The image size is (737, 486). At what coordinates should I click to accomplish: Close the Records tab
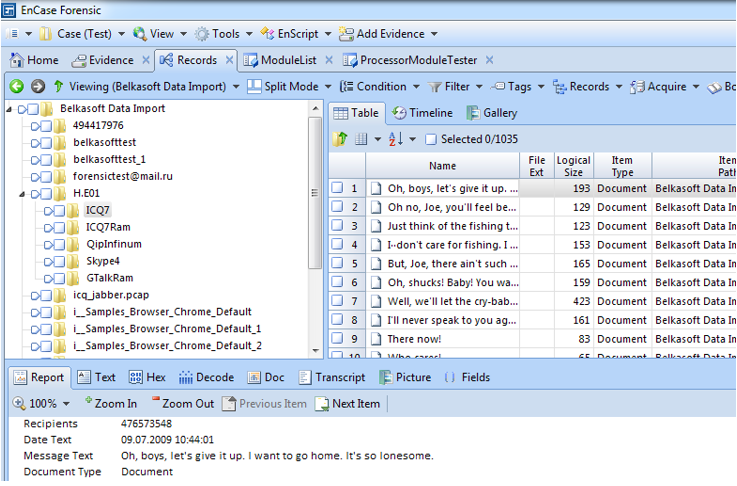(229, 60)
